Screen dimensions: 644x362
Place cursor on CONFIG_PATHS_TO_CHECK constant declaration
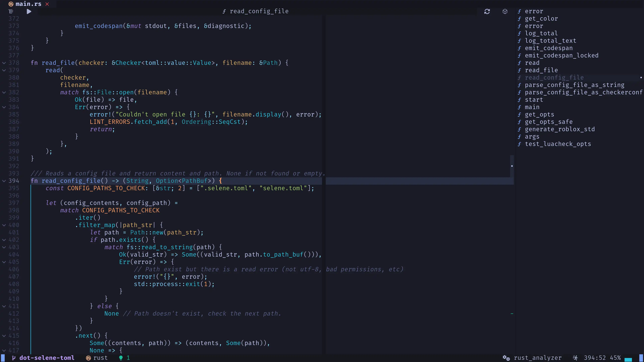[106, 188]
